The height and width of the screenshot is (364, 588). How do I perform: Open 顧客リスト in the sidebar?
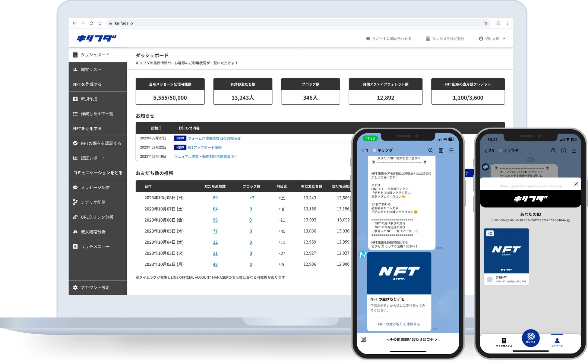tap(91, 69)
